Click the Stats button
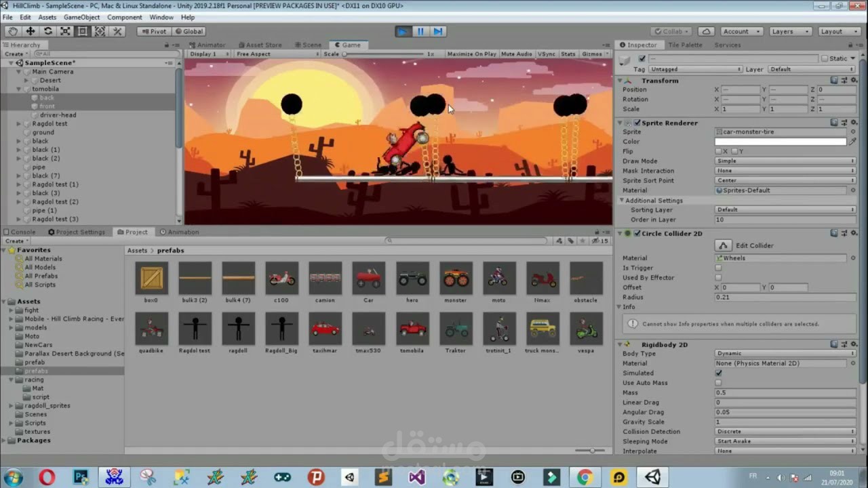The image size is (868, 488). [x=568, y=54]
